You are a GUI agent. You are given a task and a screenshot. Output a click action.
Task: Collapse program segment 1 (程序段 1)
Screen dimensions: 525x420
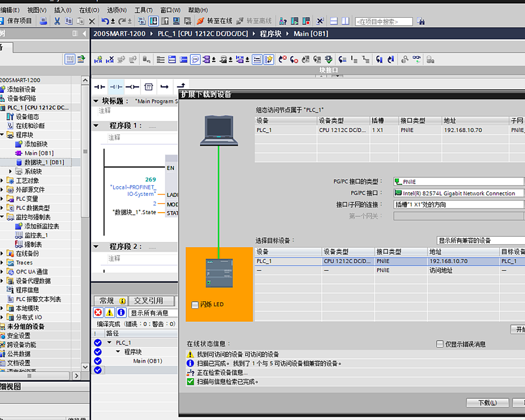click(x=96, y=125)
